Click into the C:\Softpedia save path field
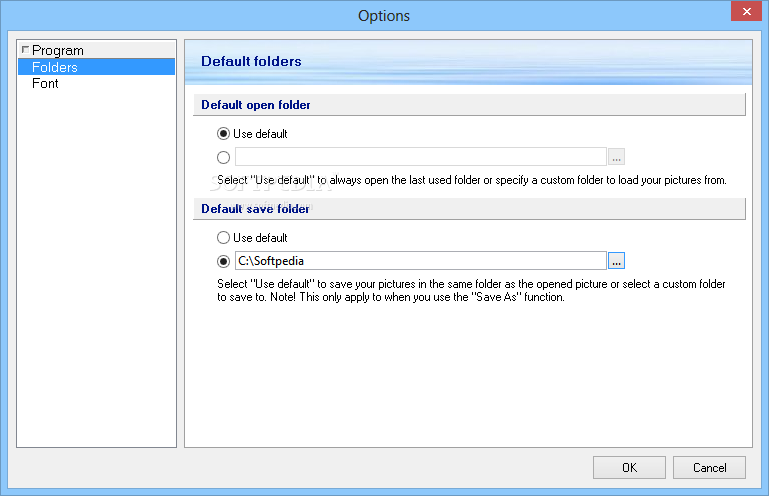Viewport: 769px width, 496px height. click(421, 261)
